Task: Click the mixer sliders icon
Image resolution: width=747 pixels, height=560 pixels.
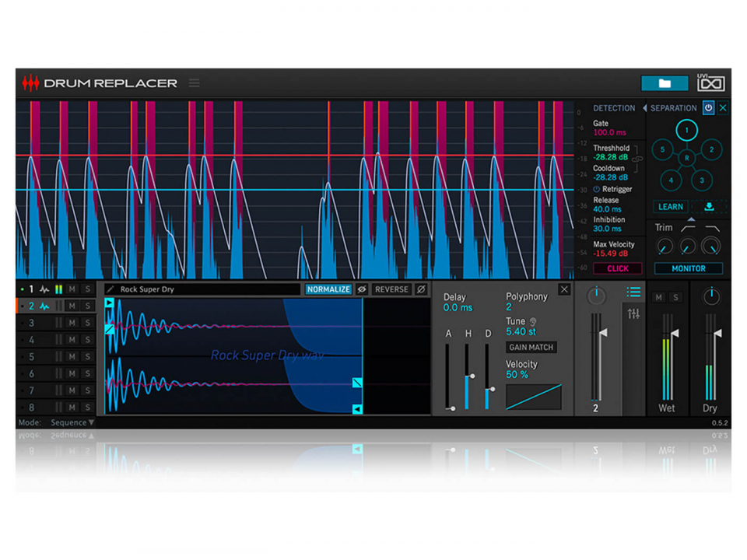Action: tap(633, 313)
